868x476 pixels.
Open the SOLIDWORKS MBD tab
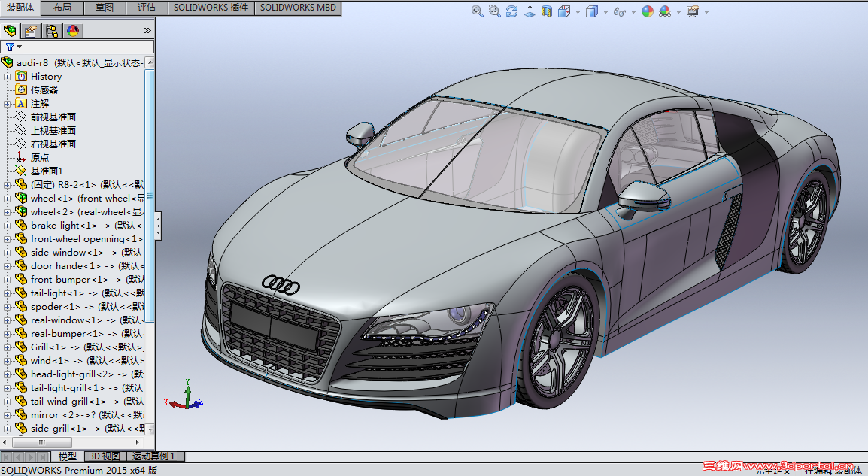click(299, 8)
